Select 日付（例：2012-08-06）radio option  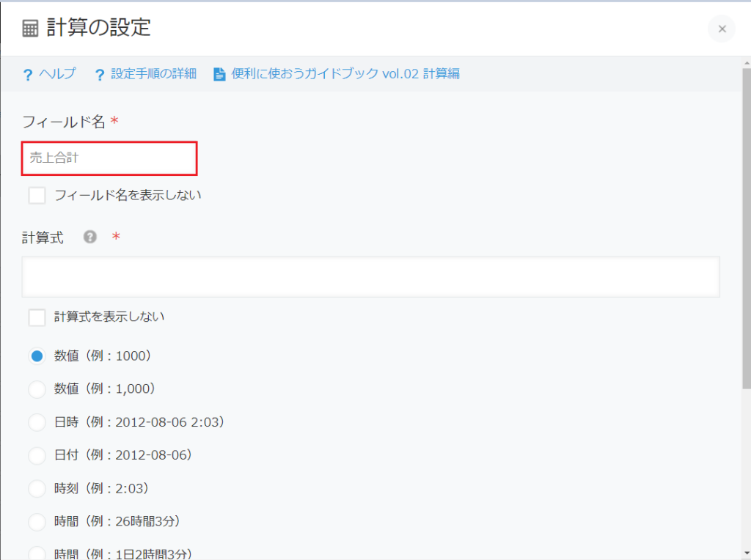(37, 455)
